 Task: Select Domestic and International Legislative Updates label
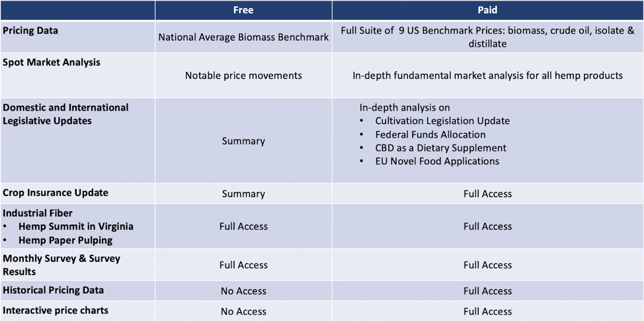65,115
